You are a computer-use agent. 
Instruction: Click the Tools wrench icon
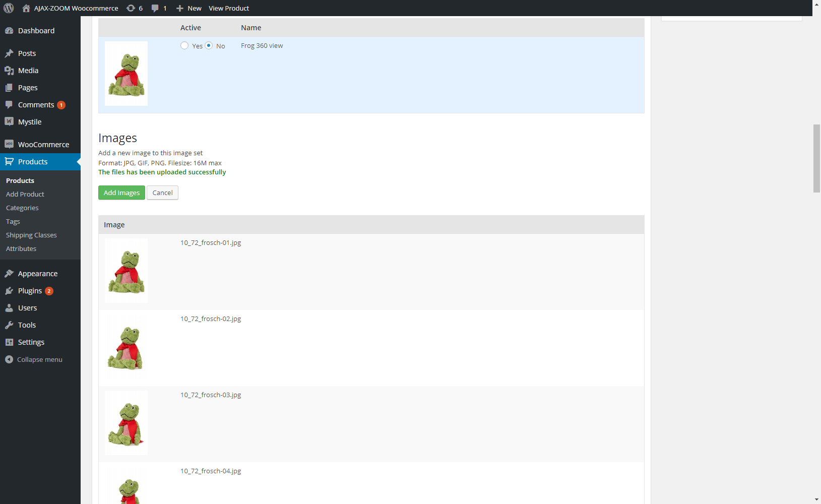click(x=9, y=325)
